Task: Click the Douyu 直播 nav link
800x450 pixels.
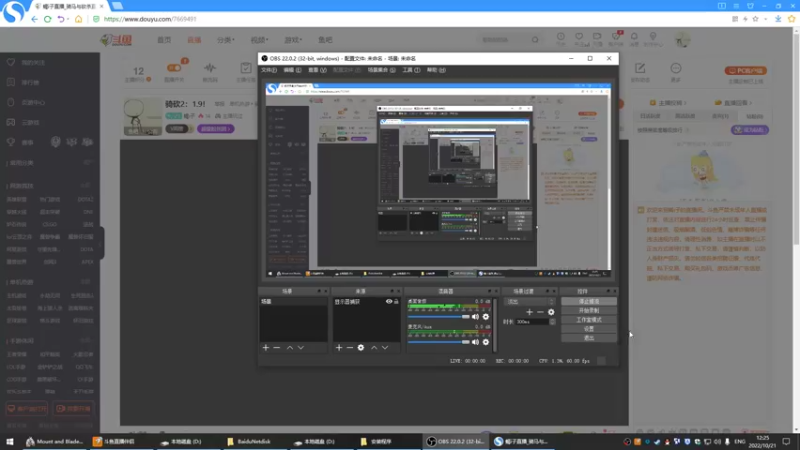Action: pos(194,40)
